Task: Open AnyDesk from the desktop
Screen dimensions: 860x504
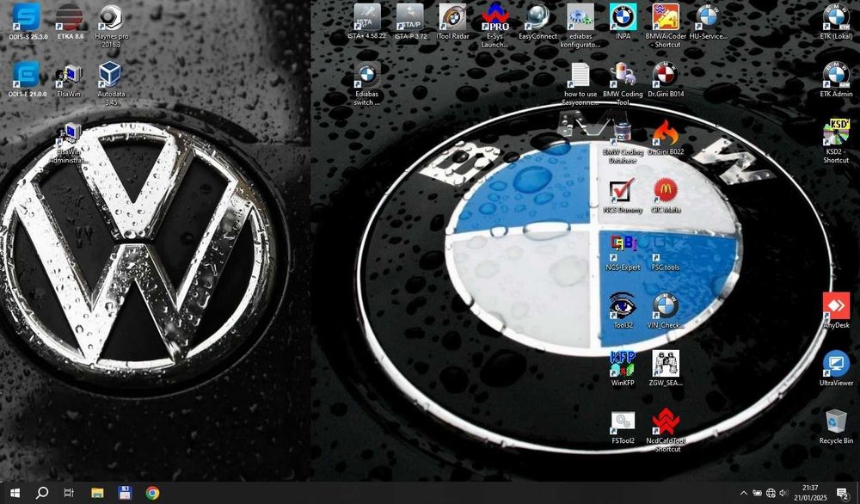Action: click(837, 305)
